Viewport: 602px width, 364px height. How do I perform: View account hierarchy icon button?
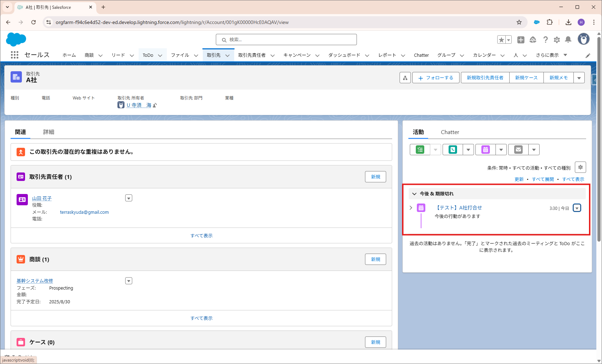pos(405,78)
